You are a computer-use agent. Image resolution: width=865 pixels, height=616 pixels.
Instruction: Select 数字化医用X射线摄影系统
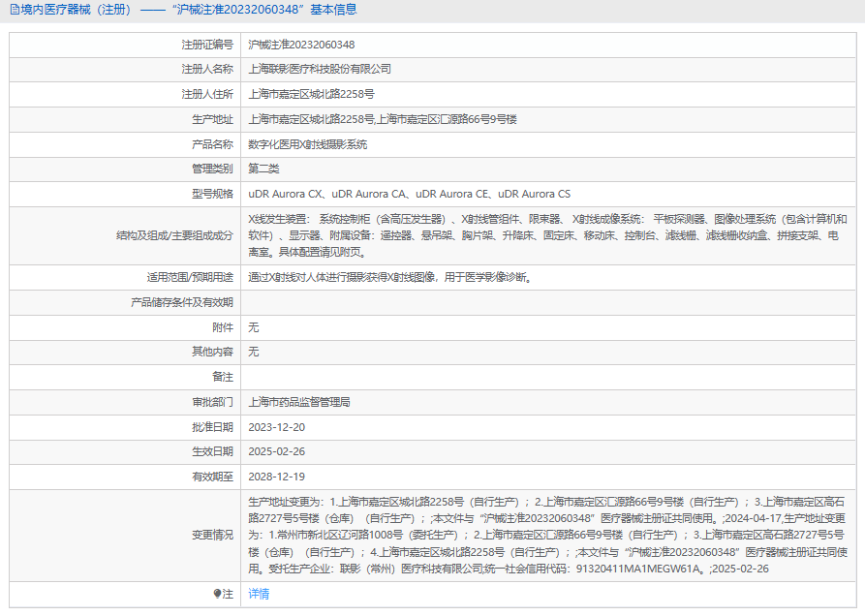[307, 144]
